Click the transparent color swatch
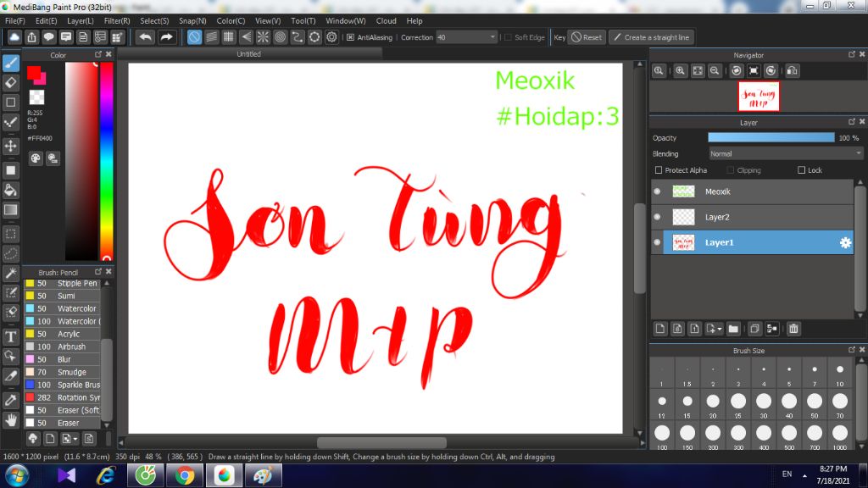 (x=36, y=97)
